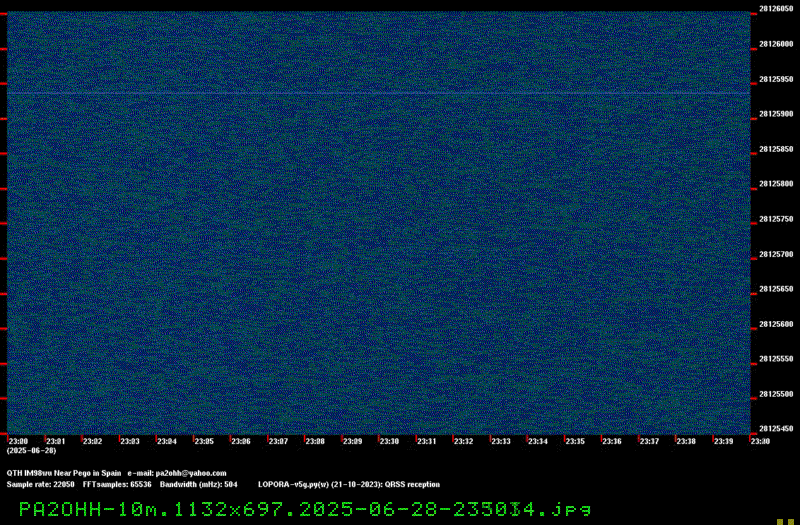Click the "Sample rate: 22050" text
800x525 pixels.
(x=40, y=484)
